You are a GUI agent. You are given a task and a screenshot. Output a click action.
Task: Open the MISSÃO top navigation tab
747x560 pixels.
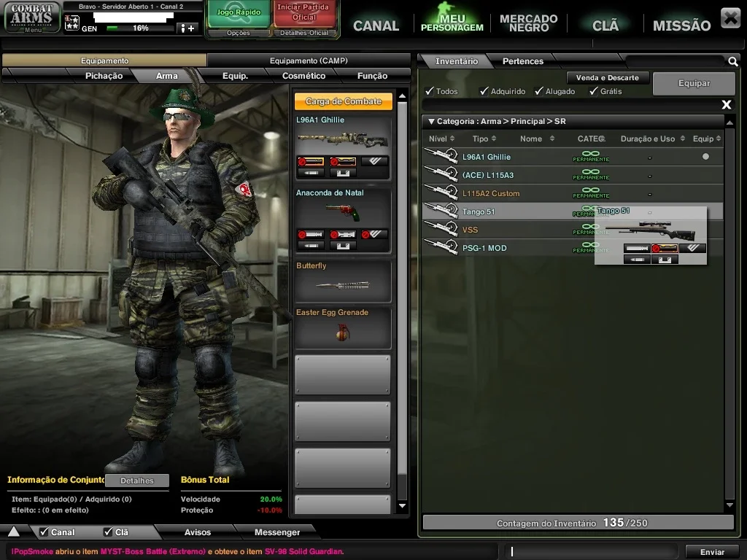pyautogui.click(x=682, y=26)
